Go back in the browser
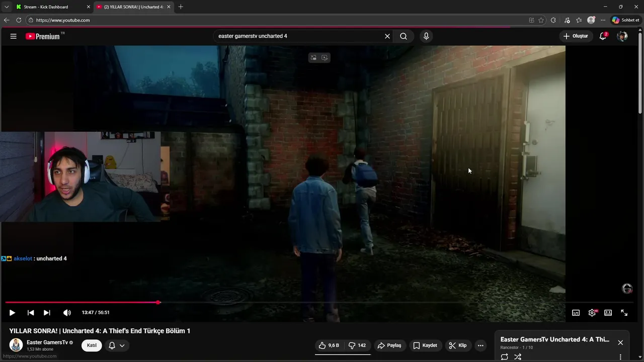This screenshot has height=362, width=644. (7, 20)
